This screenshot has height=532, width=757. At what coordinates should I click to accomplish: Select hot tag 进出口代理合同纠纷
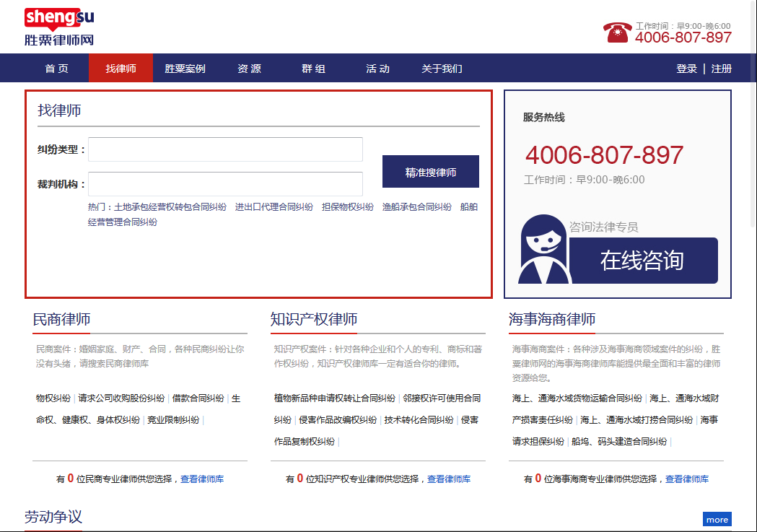click(x=274, y=206)
